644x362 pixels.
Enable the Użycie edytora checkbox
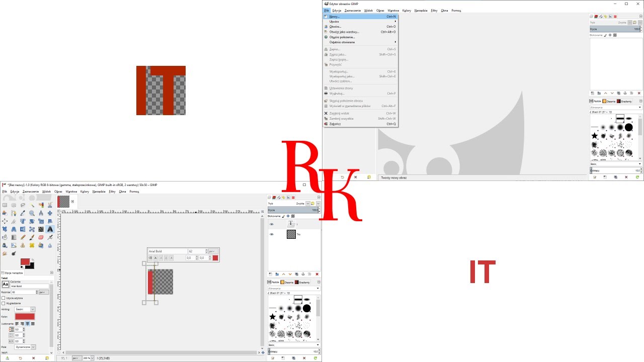point(4,298)
